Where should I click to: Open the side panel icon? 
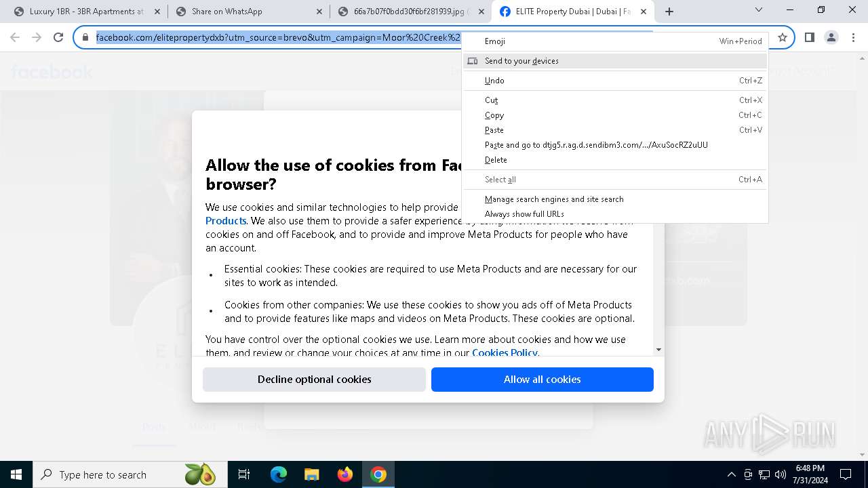809,38
